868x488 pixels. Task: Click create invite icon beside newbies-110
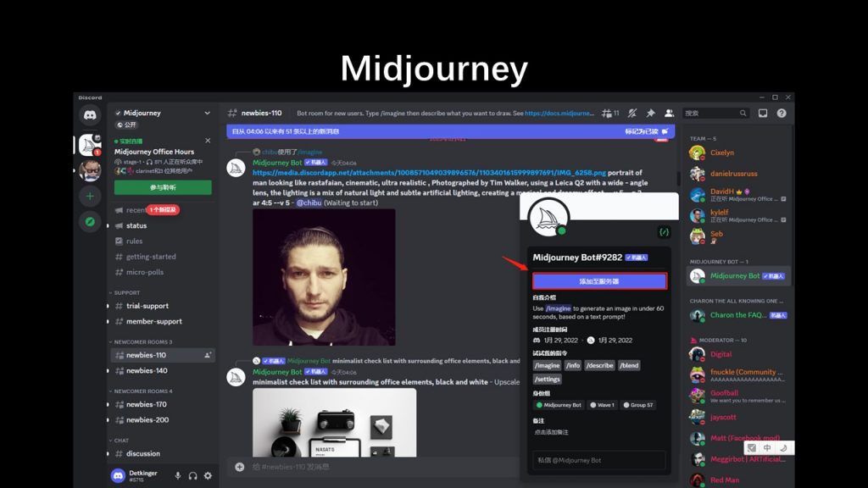coord(208,355)
